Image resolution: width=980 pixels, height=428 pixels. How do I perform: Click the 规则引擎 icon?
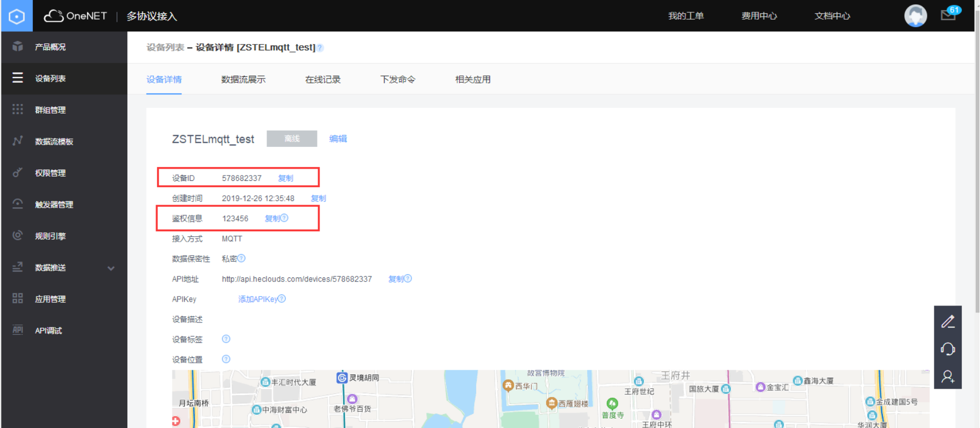[x=18, y=235]
